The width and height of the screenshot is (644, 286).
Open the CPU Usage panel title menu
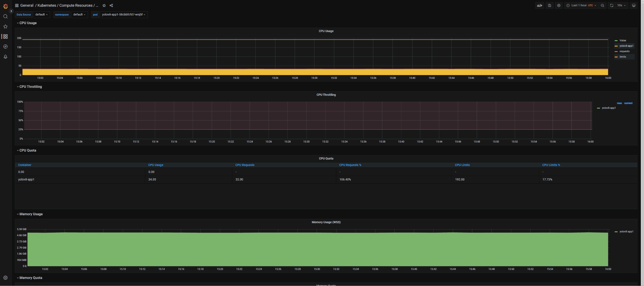(326, 31)
